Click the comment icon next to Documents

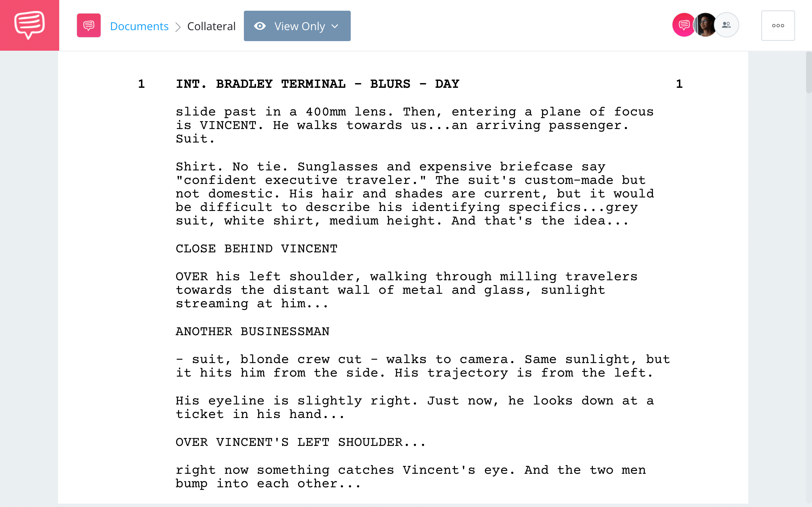(x=89, y=26)
